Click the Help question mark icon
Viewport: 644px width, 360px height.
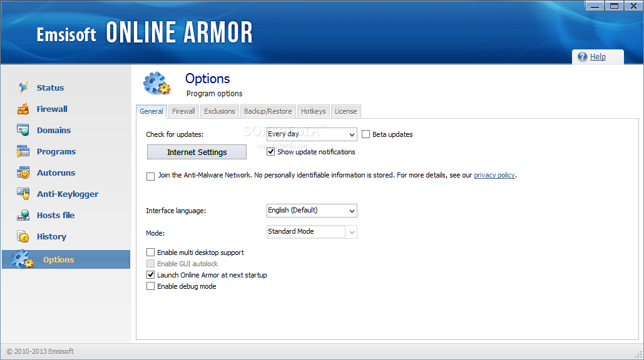pyautogui.click(x=583, y=57)
